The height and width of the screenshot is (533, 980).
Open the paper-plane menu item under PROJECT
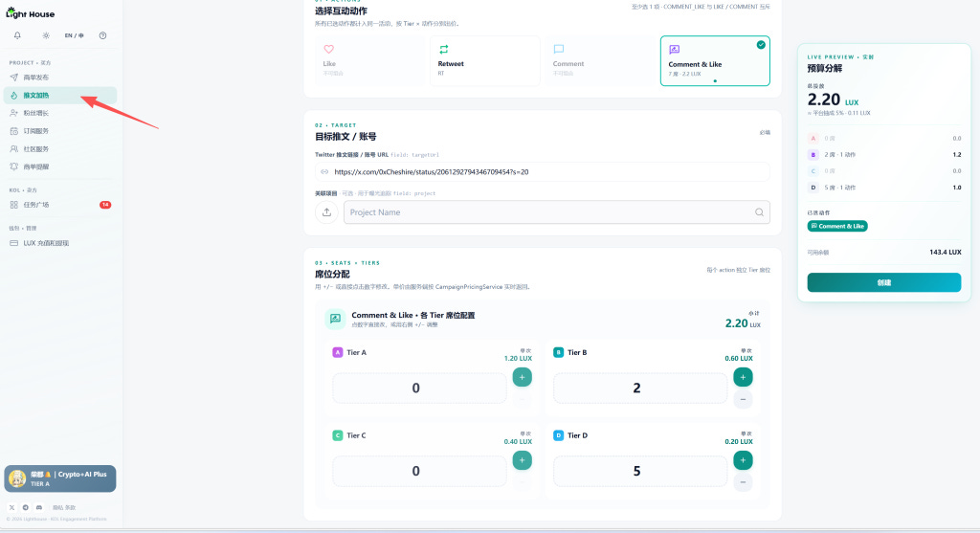pos(60,78)
